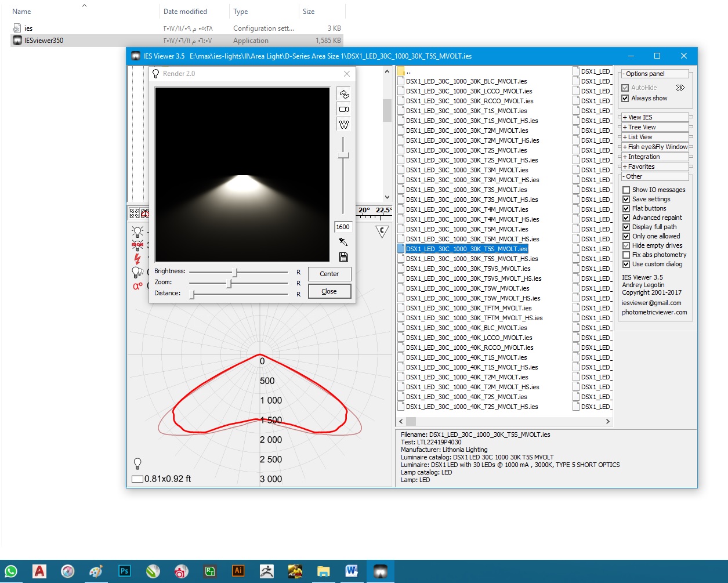This screenshot has height=583, width=728.
Task: Pick color with the eyedropper icon
Action: tap(343, 242)
